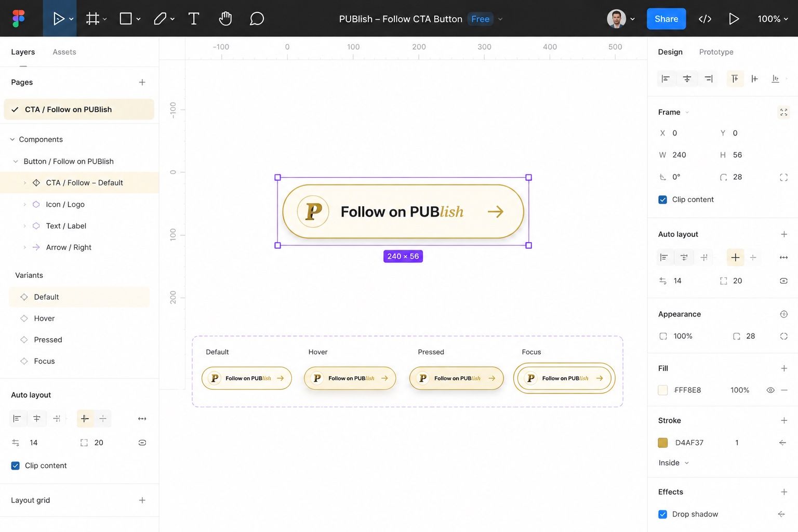Toggle blend mode in Appearance section
This screenshot has height=532, width=798.
(x=783, y=314)
